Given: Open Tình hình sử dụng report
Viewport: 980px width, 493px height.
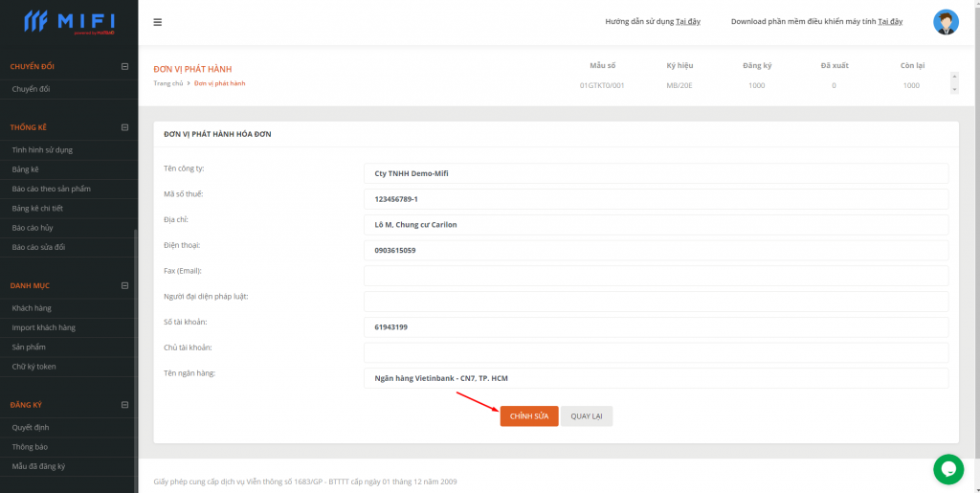Looking at the screenshot, I should click(42, 149).
